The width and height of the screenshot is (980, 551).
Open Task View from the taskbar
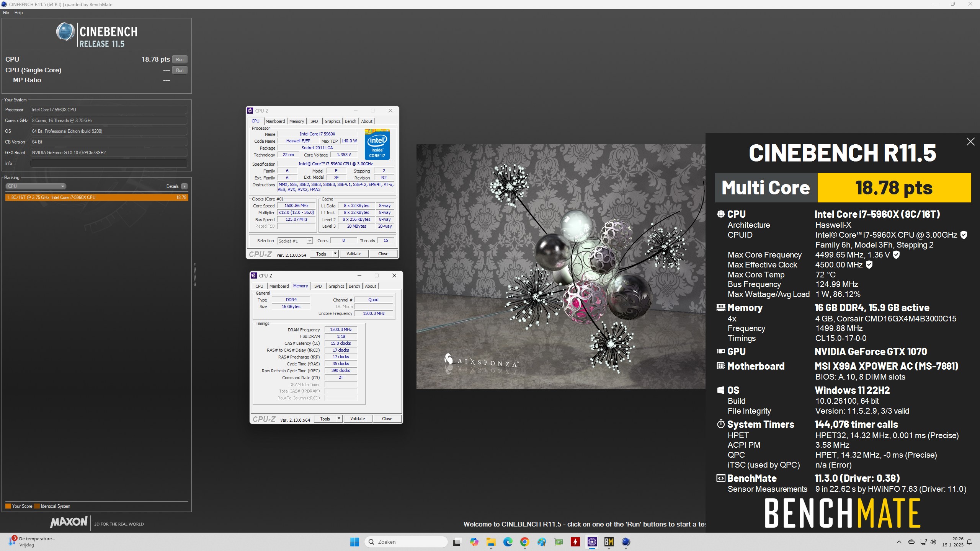pyautogui.click(x=456, y=542)
